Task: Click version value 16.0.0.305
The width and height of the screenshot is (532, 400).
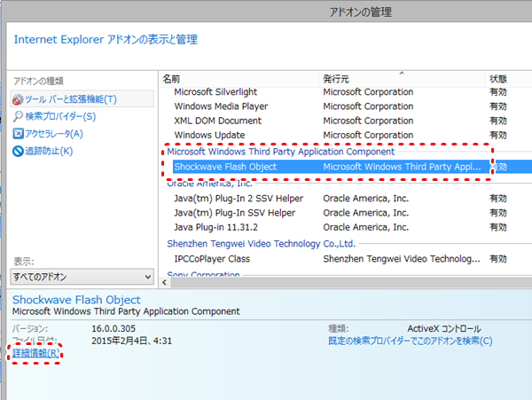Action: pos(113,328)
